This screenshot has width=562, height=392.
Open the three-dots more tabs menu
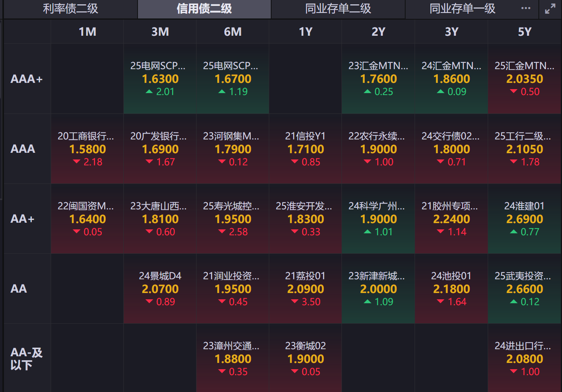point(526,8)
